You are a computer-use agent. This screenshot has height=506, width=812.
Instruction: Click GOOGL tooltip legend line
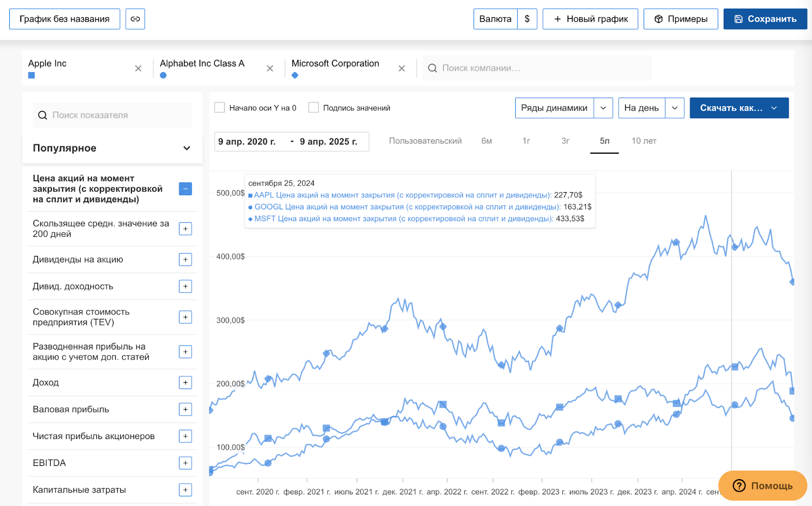click(420, 207)
